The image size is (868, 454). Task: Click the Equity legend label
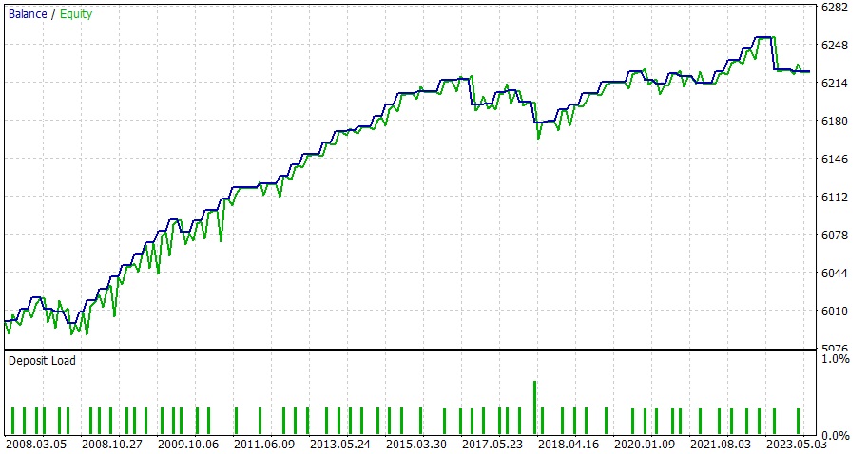[x=76, y=14]
